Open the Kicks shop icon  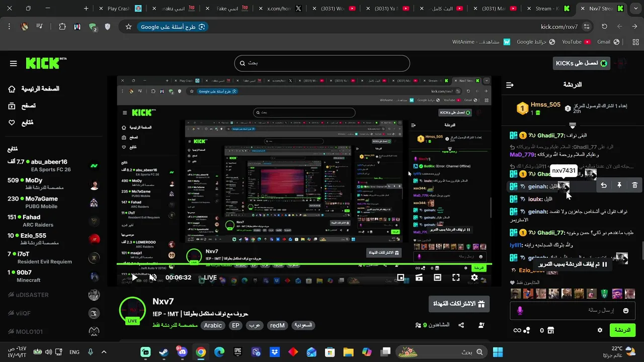coord(551,330)
